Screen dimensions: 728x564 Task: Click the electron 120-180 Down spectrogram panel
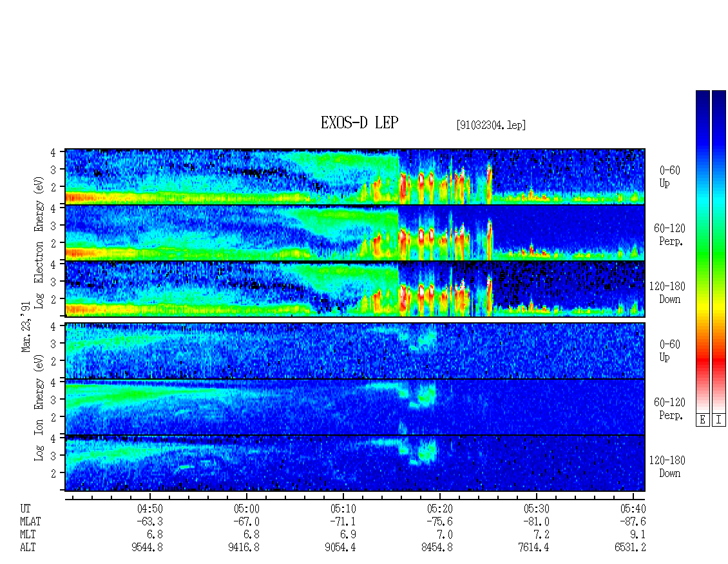tap(355, 289)
